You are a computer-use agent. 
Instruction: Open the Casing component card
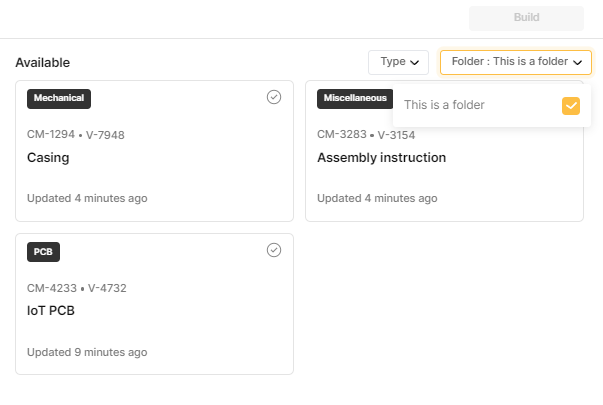point(154,151)
